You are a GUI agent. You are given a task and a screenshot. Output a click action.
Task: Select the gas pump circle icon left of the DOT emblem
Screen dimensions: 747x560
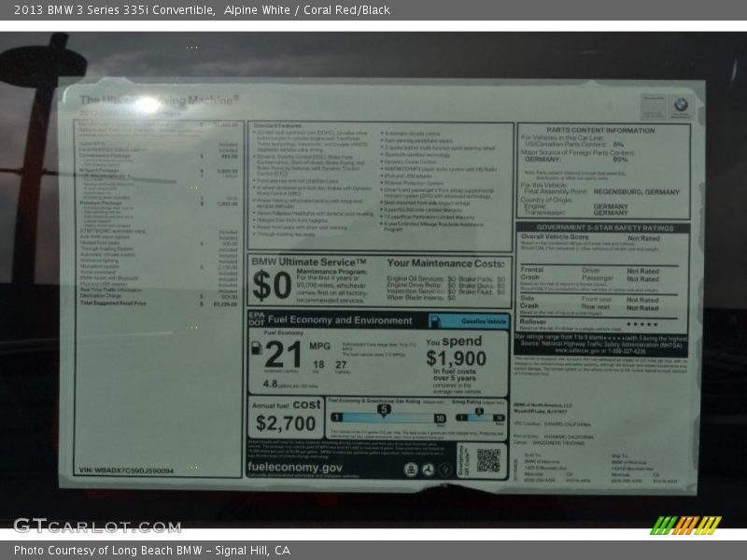point(412,469)
